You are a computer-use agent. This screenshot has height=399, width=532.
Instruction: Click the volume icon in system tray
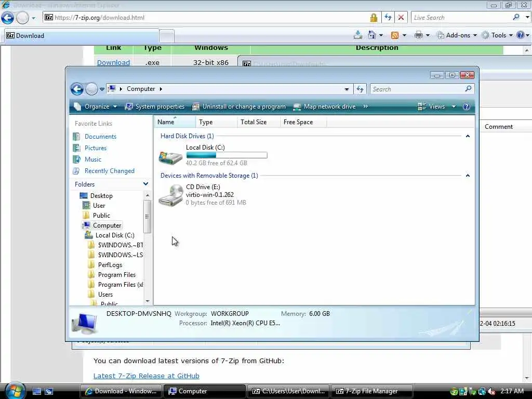tap(491, 391)
